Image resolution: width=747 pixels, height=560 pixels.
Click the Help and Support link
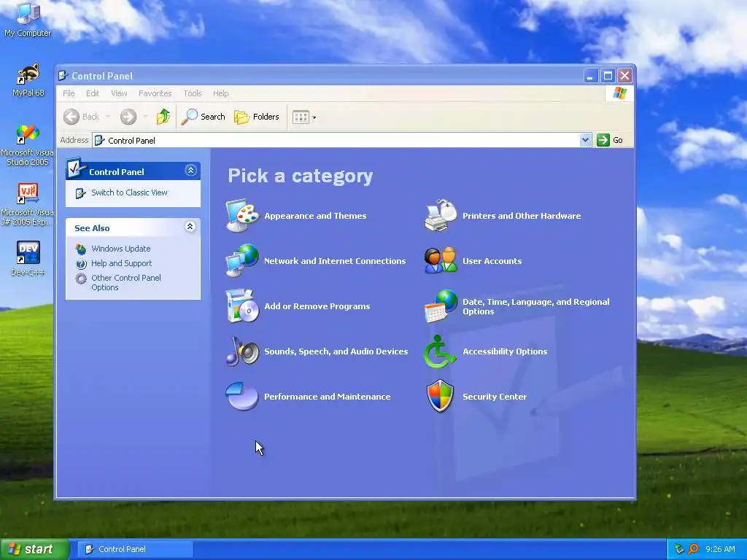pyautogui.click(x=122, y=263)
